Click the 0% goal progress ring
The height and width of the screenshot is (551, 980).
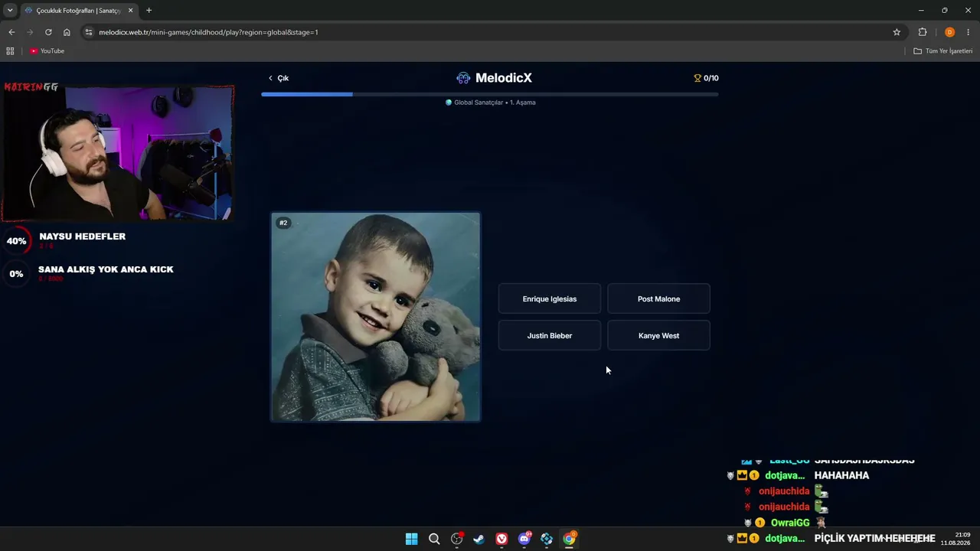pyautogui.click(x=16, y=274)
